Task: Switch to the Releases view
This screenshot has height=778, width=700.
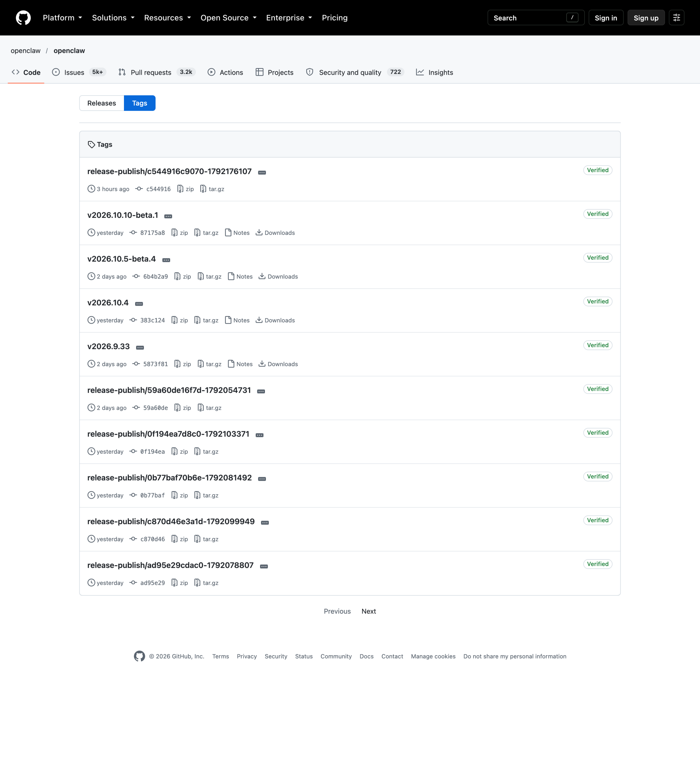Action: click(x=101, y=103)
